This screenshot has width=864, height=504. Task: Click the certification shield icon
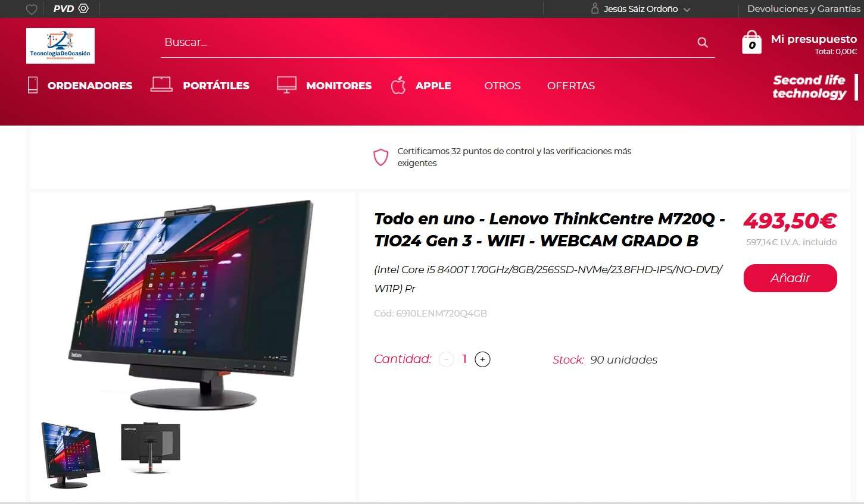coord(381,157)
